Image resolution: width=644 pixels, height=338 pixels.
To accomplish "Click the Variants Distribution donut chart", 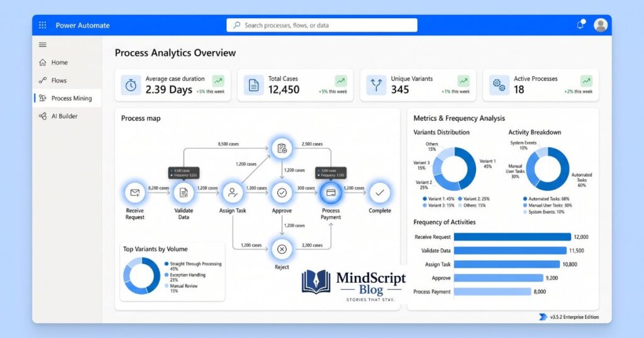I will [x=454, y=168].
